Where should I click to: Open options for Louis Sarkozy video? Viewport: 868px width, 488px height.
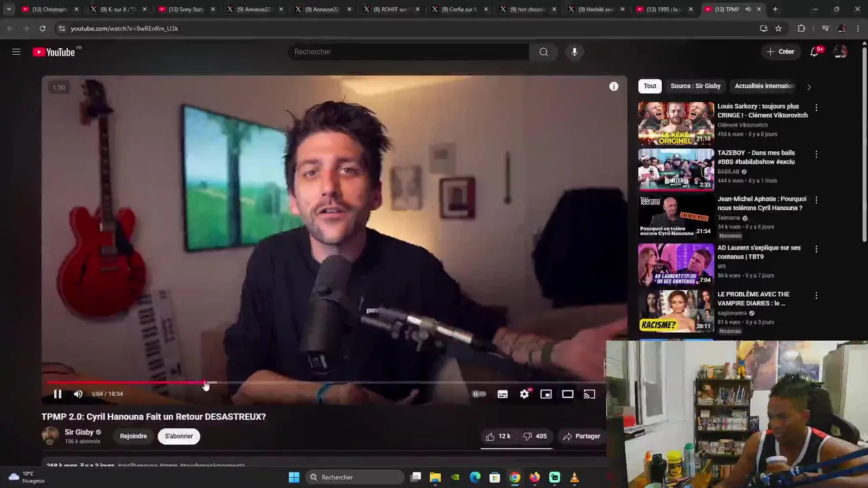(x=816, y=108)
